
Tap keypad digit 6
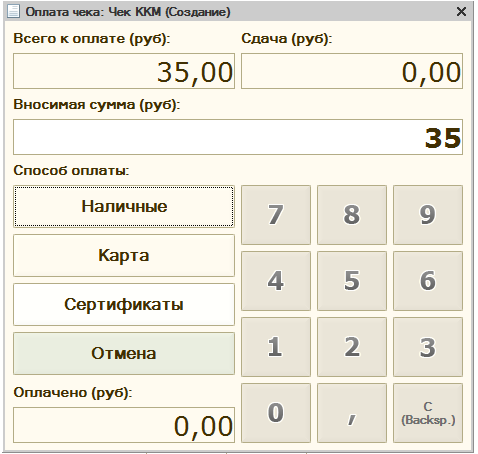(x=428, y=281)
